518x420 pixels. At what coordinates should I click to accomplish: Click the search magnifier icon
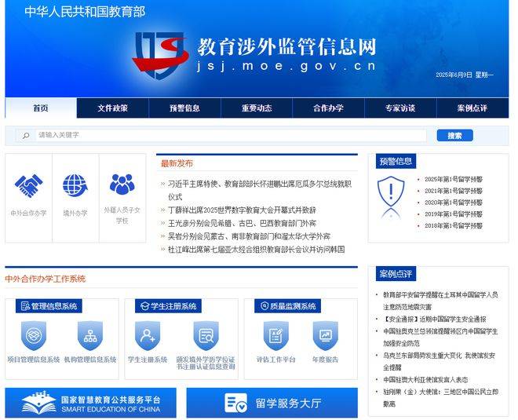26,135
